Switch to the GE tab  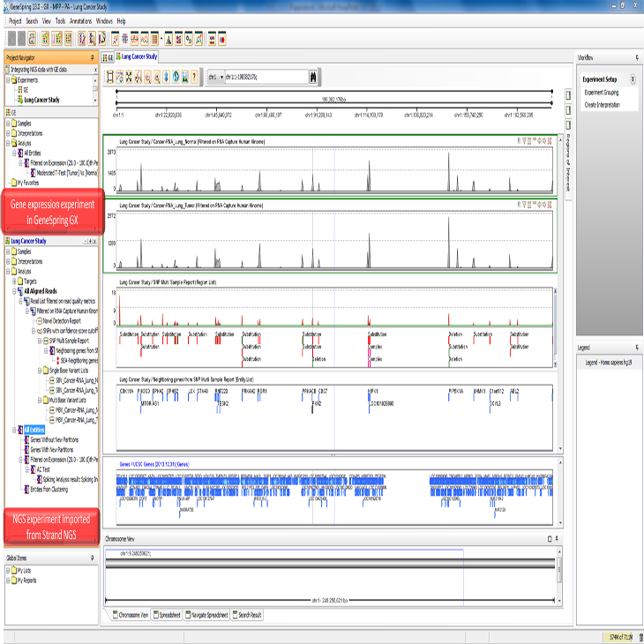point(110,57)
